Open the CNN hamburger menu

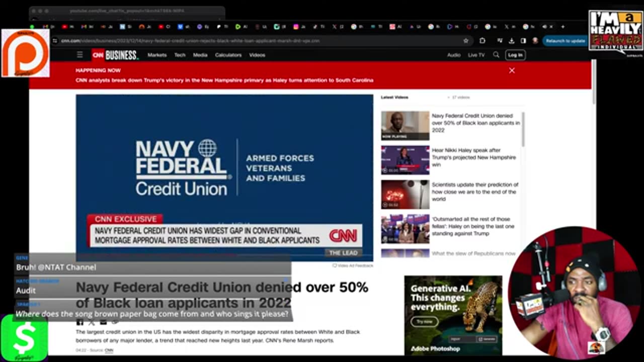pos(79,55)
